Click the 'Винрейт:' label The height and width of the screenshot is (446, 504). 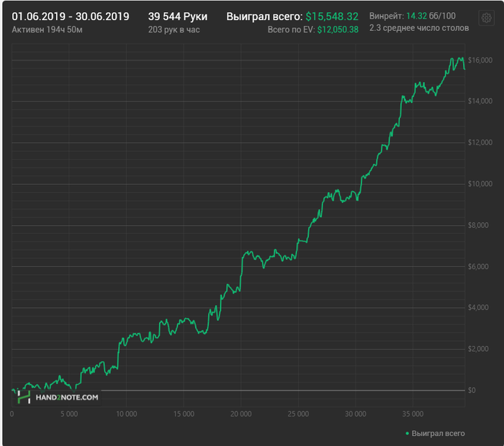point(387,16)
